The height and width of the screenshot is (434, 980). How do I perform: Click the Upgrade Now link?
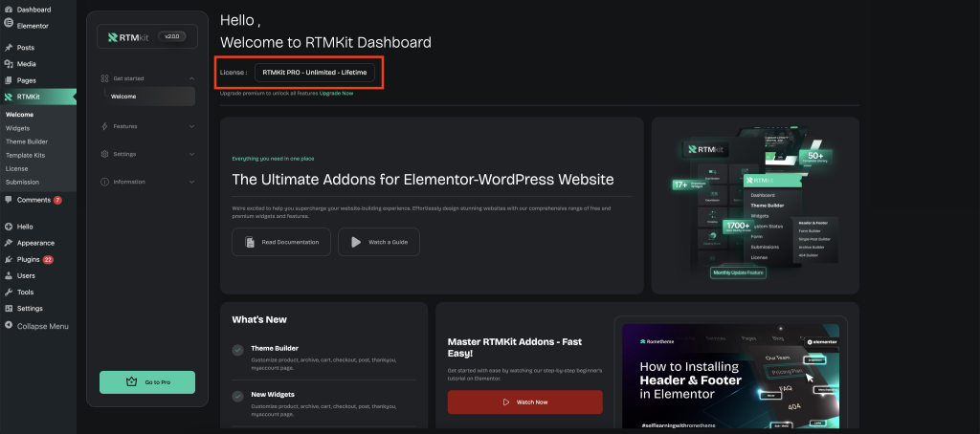[x=336, y=94]
